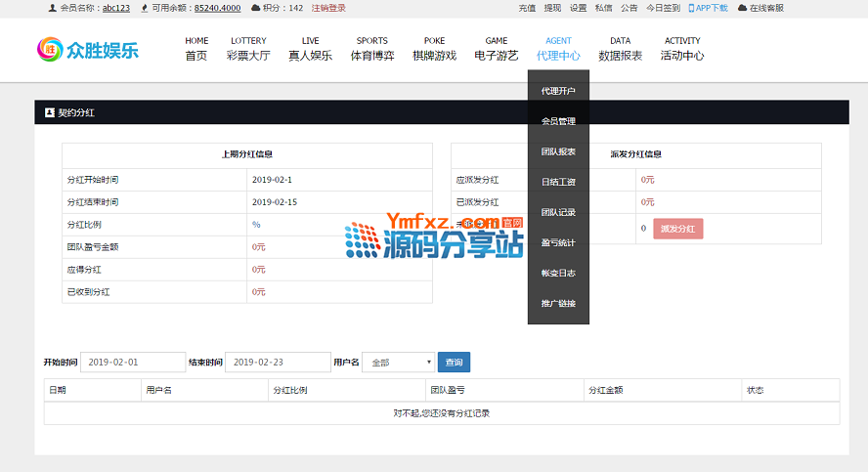The width and height of the screenshot is (868, 472).
Task: Choose 团队报表 in the agent menu
Action: pyautogui.click(x=558, y=151)
